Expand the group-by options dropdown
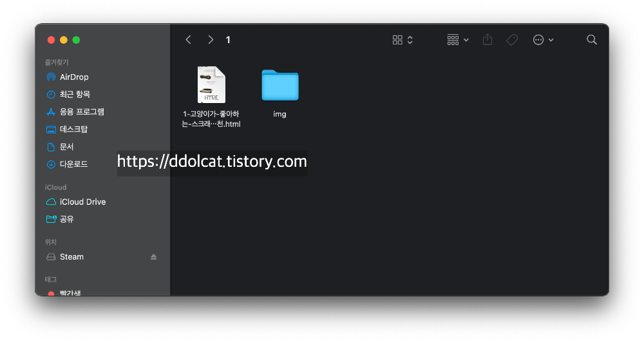The height and width of the screenshot is (342, 644). coord(458,40)
